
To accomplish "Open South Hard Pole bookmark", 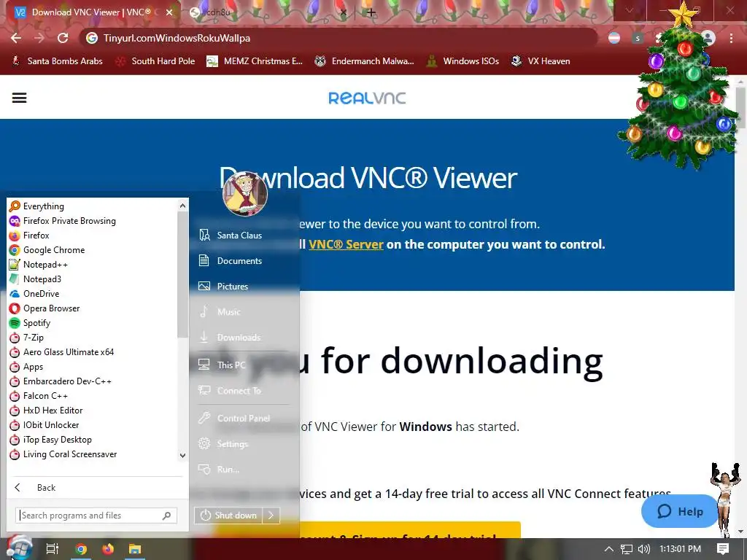I will point(155,61).
